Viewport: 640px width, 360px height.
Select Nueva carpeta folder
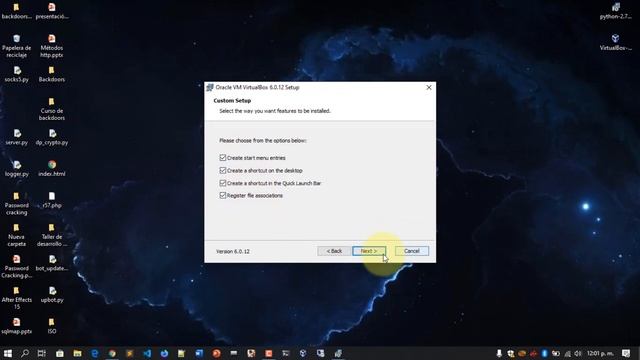(x=16, y=235)
